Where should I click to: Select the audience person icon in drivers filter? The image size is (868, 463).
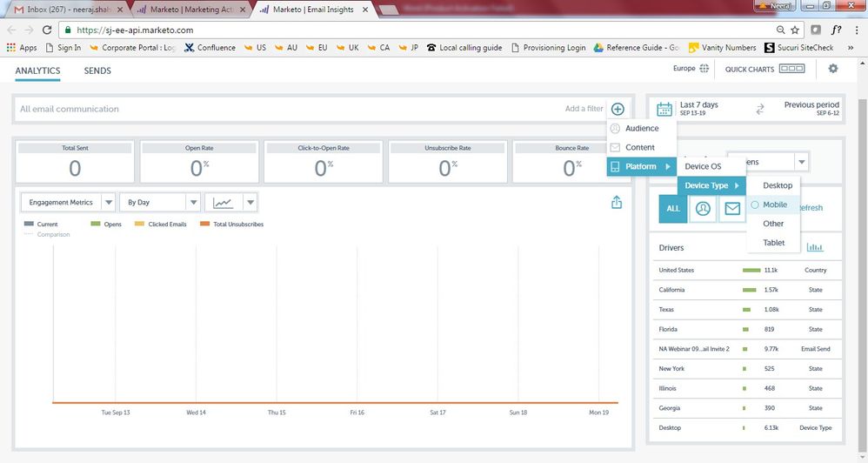[x=702, y=209]
